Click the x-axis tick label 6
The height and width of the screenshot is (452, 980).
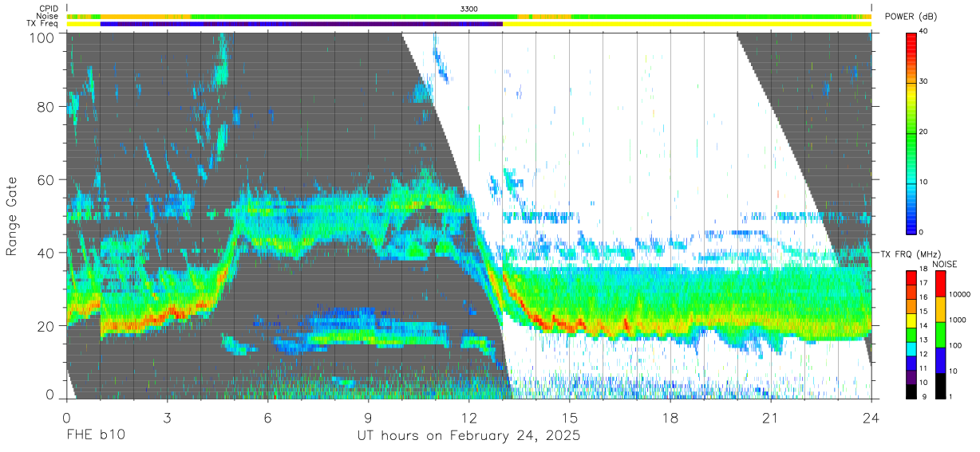267,418
